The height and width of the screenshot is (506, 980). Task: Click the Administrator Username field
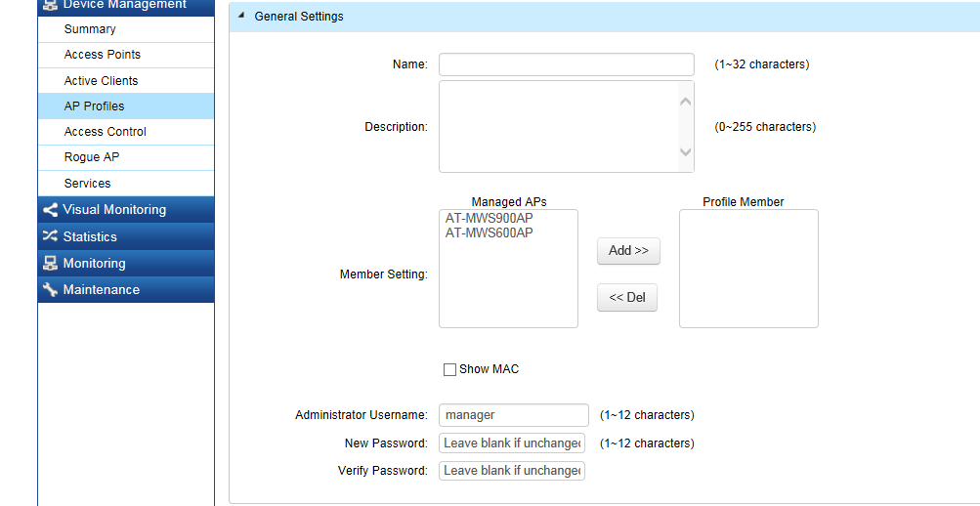(513, 415)
